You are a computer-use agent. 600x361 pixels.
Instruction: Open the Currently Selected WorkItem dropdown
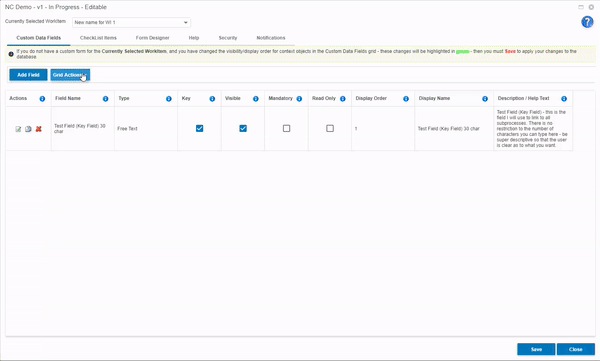click(132, 22)
